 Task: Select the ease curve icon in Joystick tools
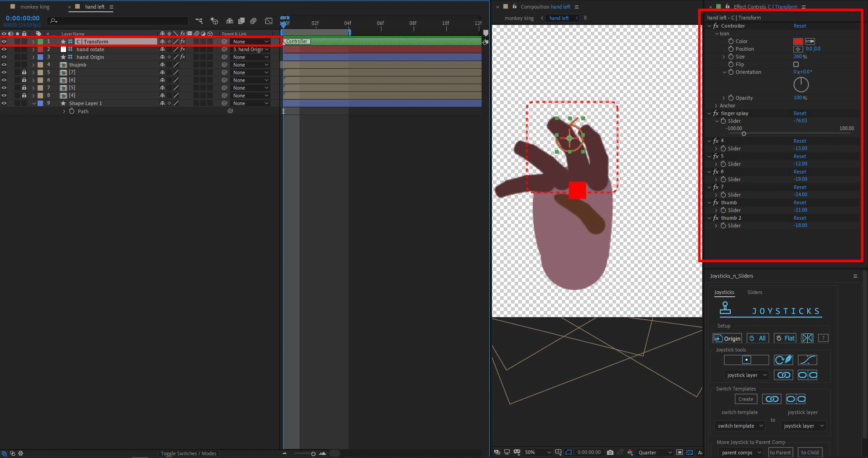point(808,360)
